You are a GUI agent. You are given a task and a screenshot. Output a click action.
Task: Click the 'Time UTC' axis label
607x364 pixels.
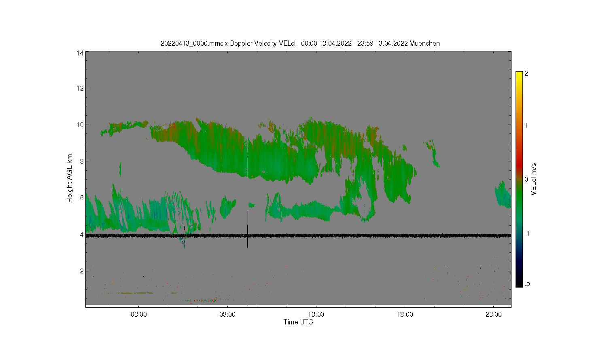tap(298, 322)
